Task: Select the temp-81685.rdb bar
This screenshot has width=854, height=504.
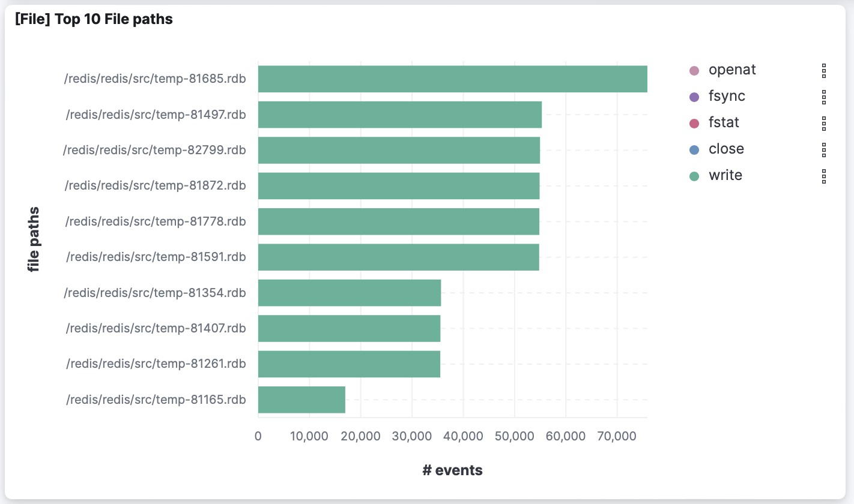Action: 452,79
